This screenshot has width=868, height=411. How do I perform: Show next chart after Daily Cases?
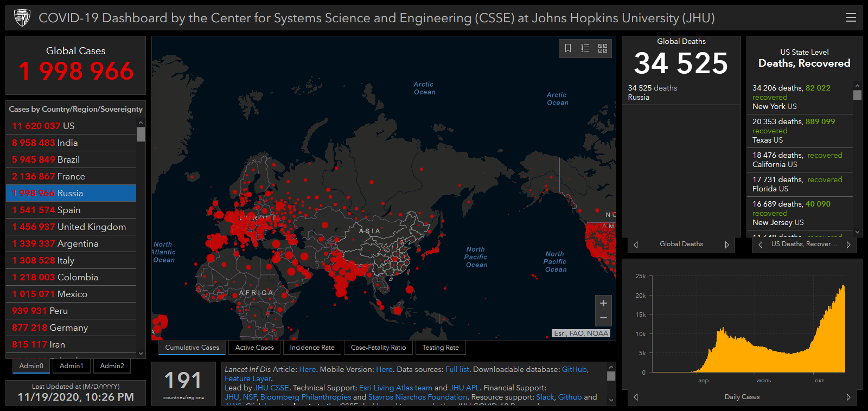point(848,397)
